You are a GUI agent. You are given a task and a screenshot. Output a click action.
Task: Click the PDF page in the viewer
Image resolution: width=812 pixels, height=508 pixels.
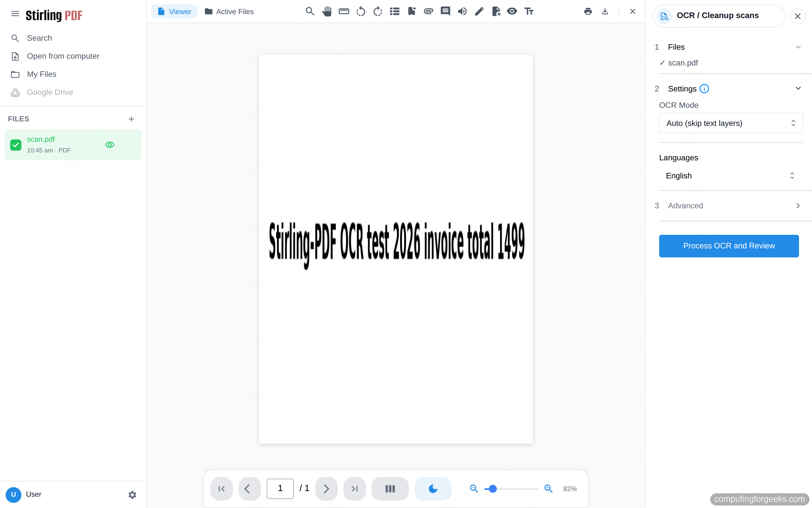coord(396,249)
